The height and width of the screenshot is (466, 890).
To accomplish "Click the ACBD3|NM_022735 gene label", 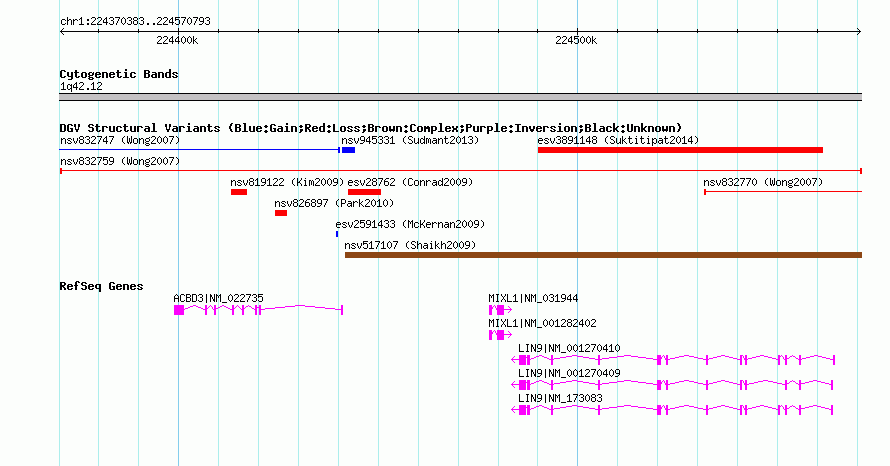I will pos(219,298).
